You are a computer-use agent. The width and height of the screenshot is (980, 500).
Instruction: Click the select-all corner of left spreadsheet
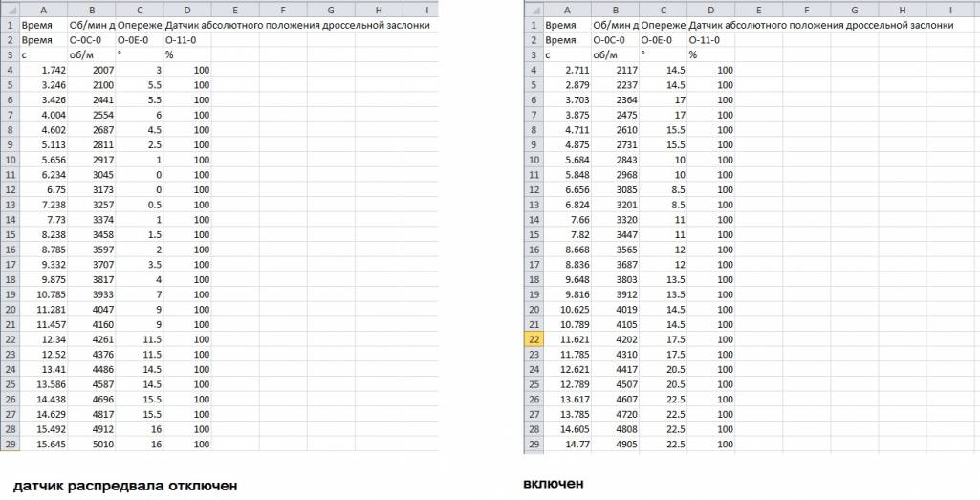click(x=10, y=9)
